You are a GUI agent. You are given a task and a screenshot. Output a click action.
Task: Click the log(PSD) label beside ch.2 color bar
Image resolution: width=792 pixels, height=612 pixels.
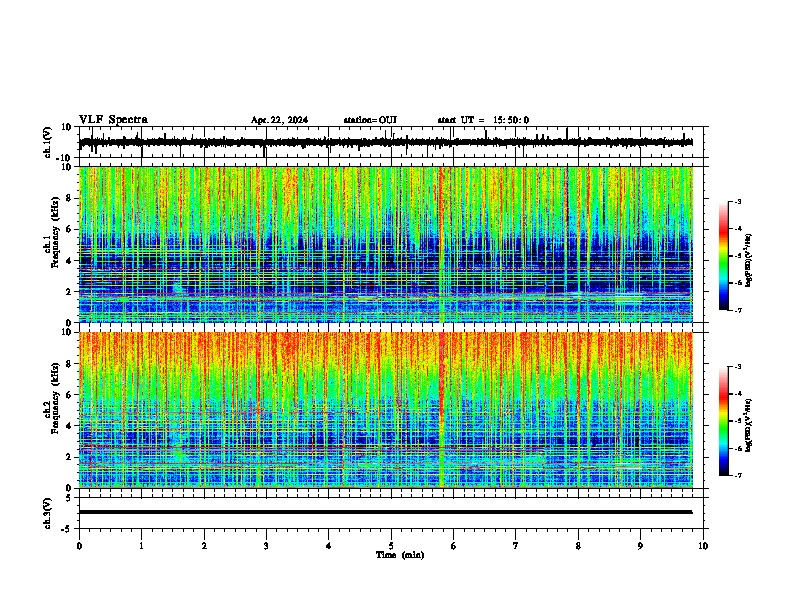click(748, 425)
